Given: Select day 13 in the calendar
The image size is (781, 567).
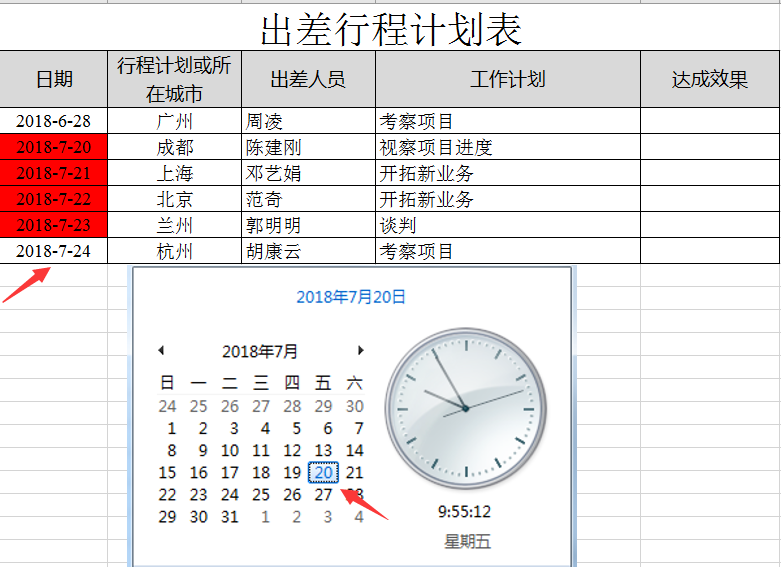Looking at the screenshot, I should [x=324, y=450].
